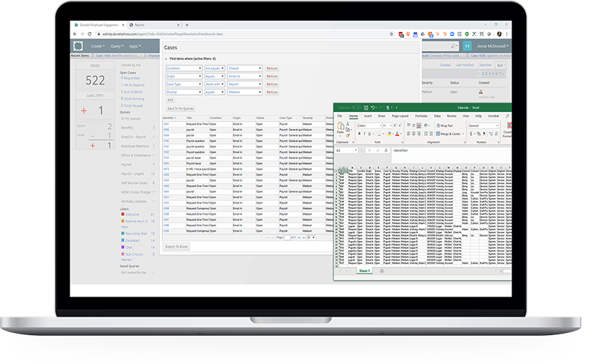593x364 pixels.
Task: Open the Excel Insert ribbon tab
Action: pos(368,116)
